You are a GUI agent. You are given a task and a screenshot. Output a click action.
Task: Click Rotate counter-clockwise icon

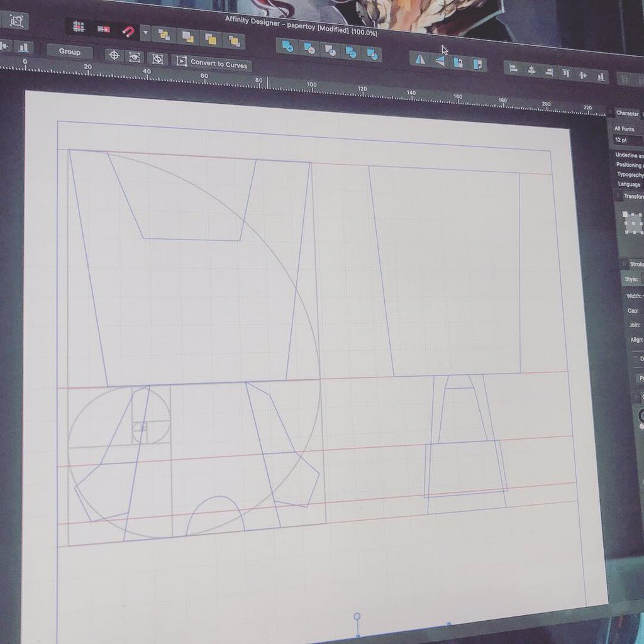point(458,63)
